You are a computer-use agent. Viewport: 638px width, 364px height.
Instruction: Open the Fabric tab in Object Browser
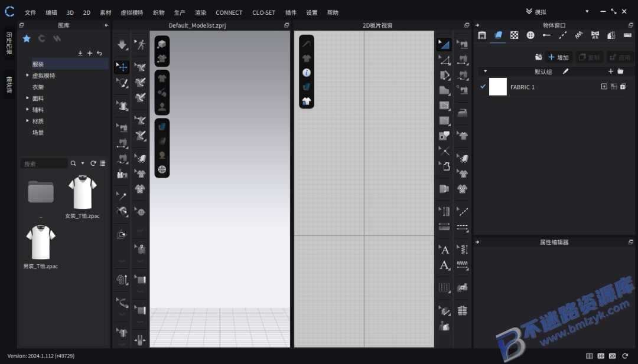pyautogui.click(x=498, y=35)
